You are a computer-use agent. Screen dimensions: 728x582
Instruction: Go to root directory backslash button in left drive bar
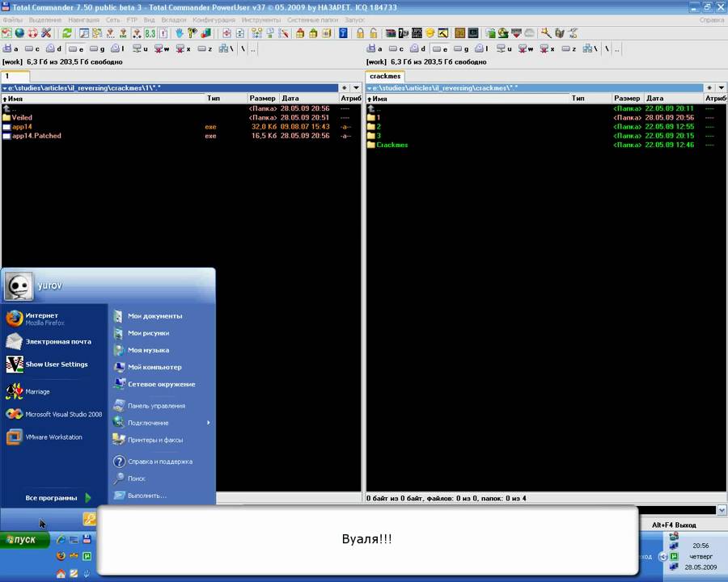click(x=243, y=48)
